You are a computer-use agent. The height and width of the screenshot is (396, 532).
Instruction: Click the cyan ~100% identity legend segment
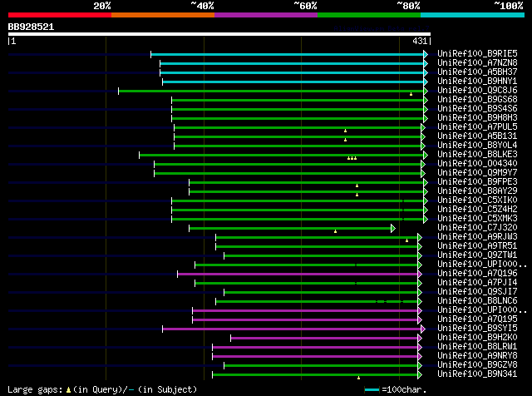(473, 15)
